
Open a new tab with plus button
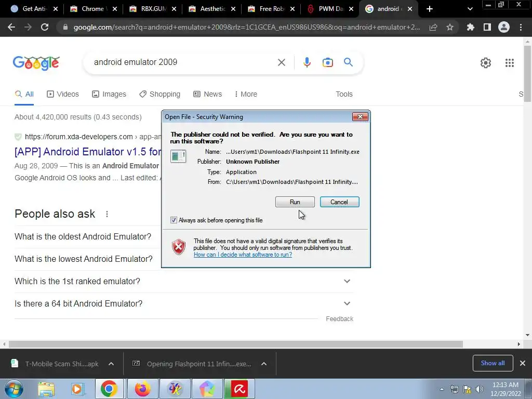pyautogui.click(x=430, y=9)
